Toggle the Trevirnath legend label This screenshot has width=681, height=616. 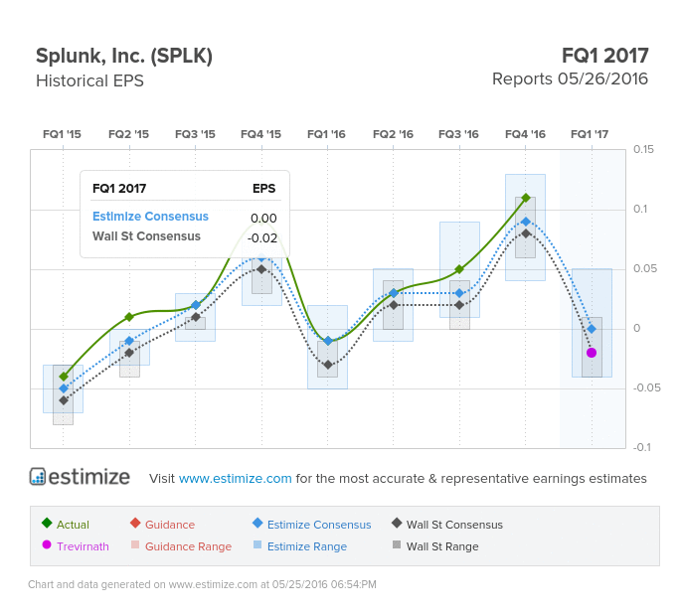pyautogui.click(x=83, y=546)
